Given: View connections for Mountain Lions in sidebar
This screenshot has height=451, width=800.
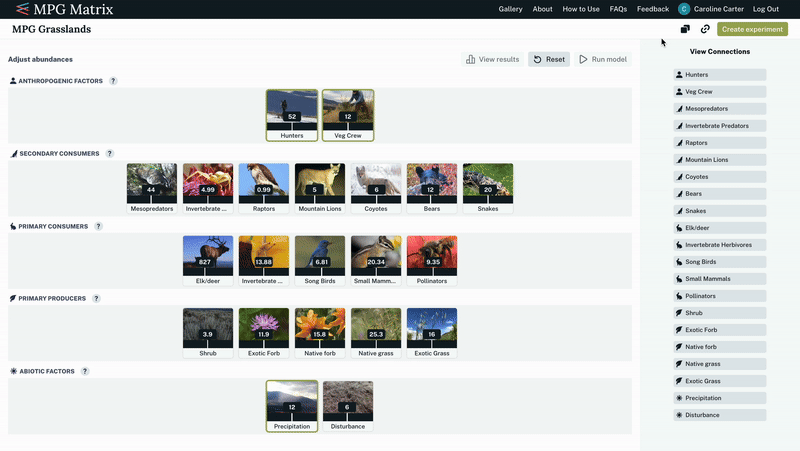Looking at the screenshot, I should tap(719, 160).
